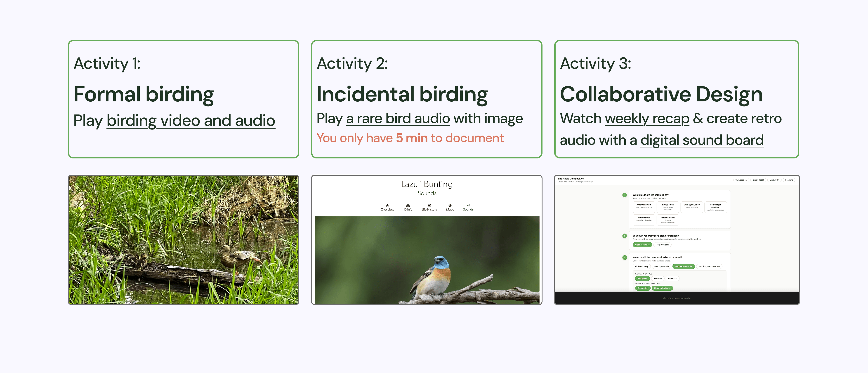The height and width of the screenshot is (373, 868).
Task: Click the 'Incidental birding' heading
Action: click(402, 94)
